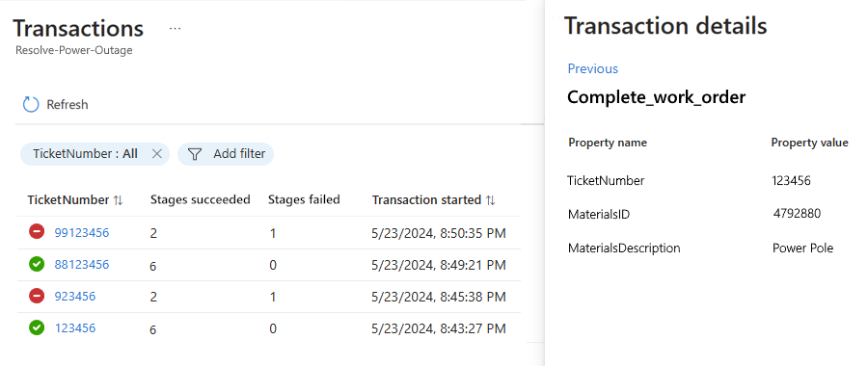868x366 pixels.
Task: Click the Stages failed column header
Action: pos(304,199)
